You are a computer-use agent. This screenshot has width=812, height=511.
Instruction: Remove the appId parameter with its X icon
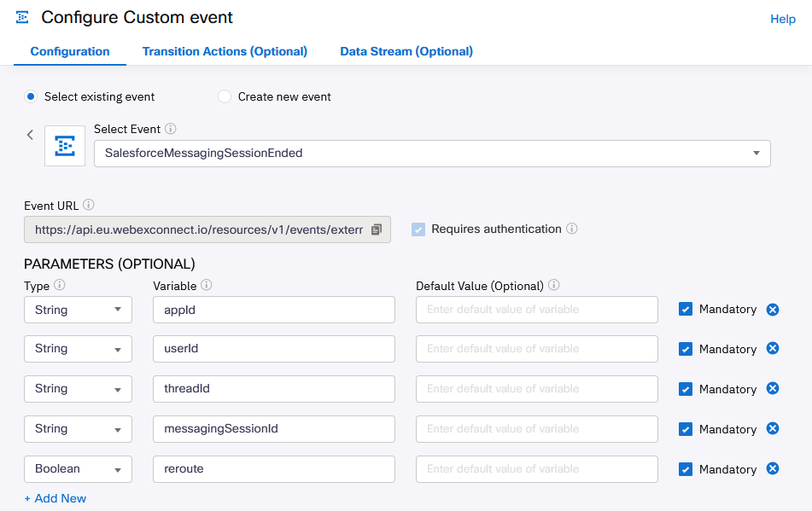coord(772,309)
